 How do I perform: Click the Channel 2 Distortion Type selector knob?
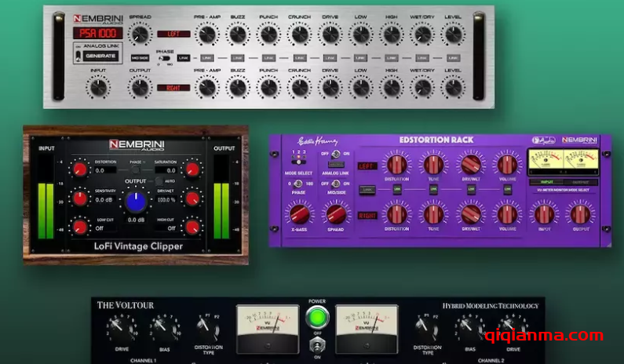(x=427, y=329)
